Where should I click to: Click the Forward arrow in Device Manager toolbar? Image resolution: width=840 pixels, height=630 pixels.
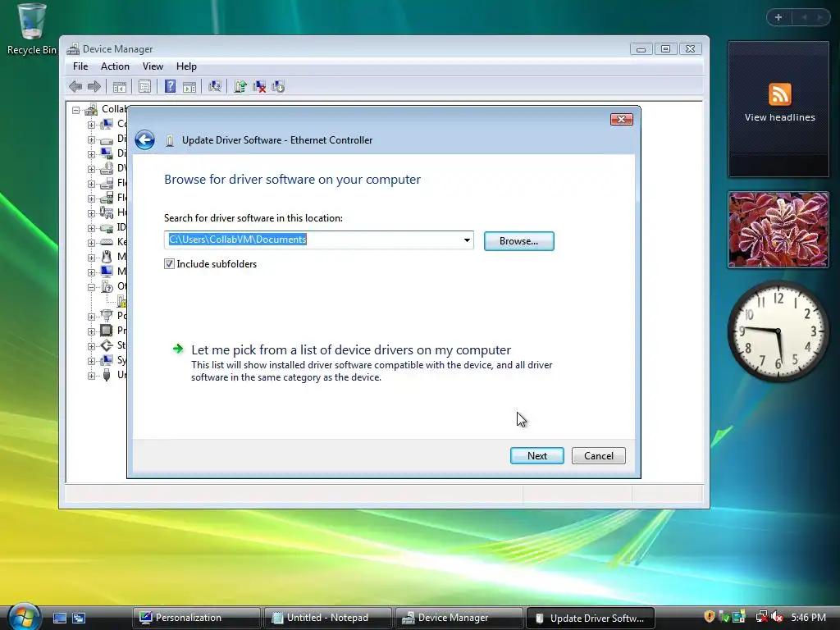(94, 86)
